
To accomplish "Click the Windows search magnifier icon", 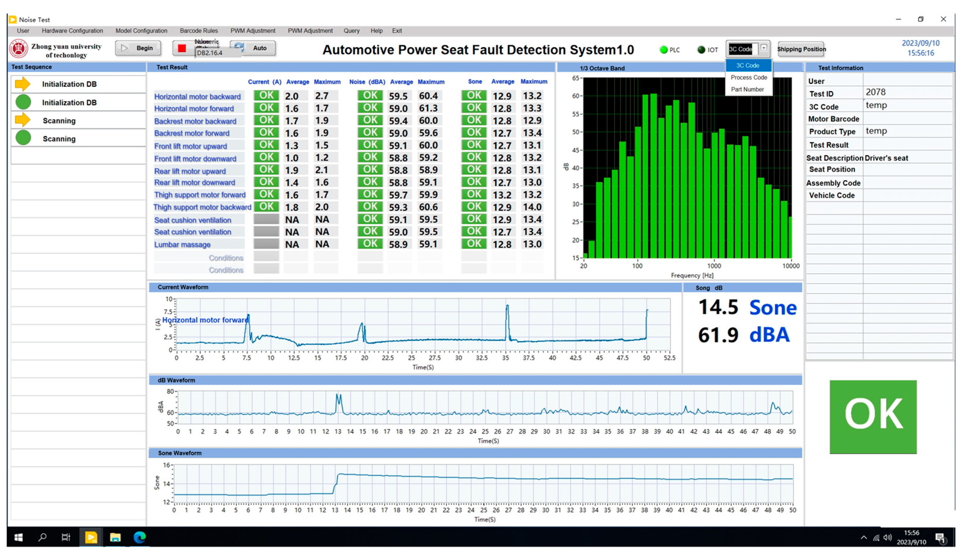I will [x=42, y=537].
